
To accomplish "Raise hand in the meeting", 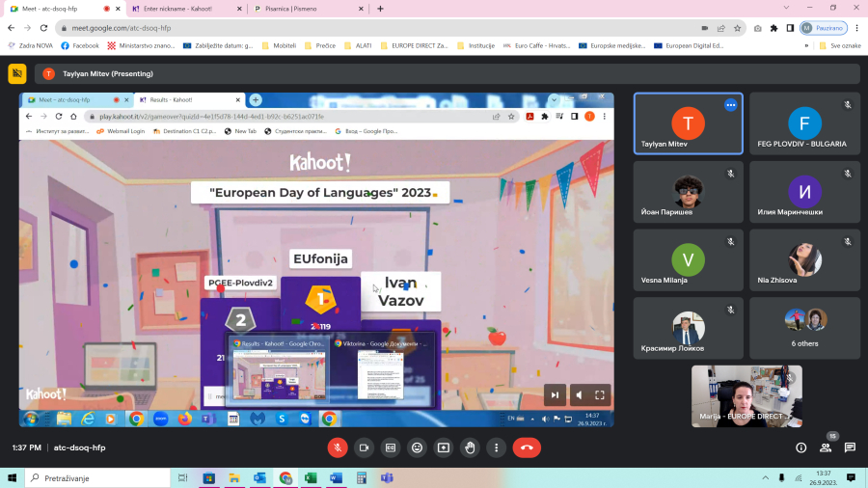I will pyautogui.click(x=470, y=447).
